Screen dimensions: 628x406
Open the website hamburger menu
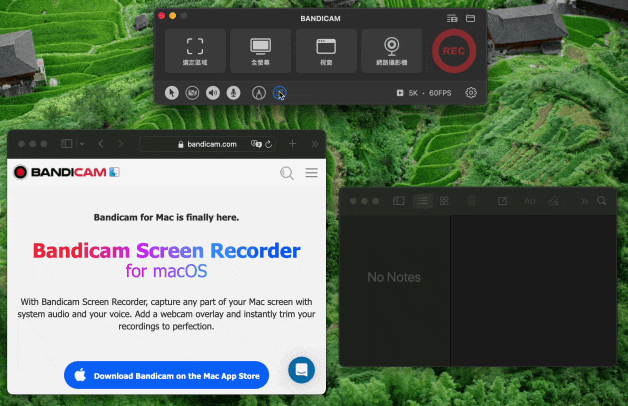(x=311, y=173)
